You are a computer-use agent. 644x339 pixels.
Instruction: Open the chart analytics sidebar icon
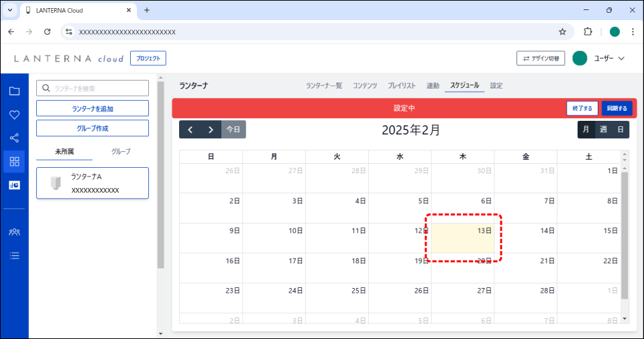[14, 185]
